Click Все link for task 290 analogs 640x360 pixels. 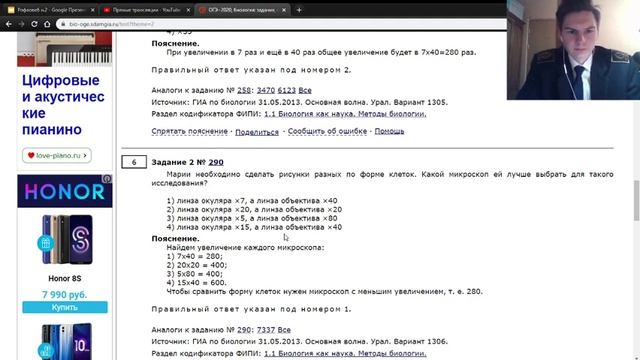(x=284, y=330)
